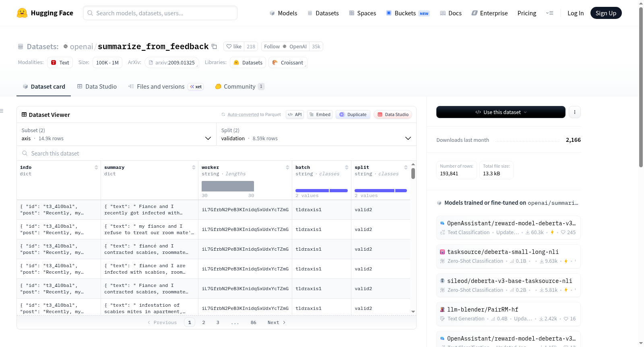Click summary cell "my fiance and I refuse to treat"
The image size is (644, 347).
coord(149,229)
